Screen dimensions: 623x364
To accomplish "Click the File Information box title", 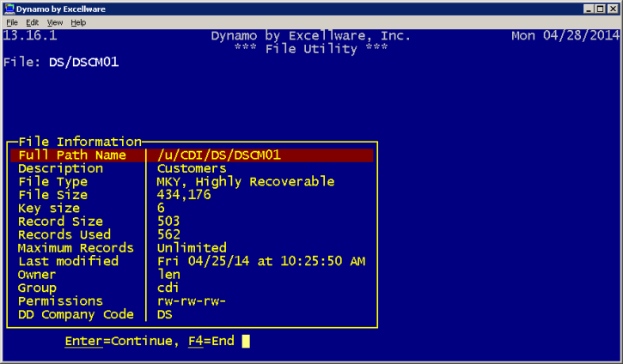I will pyautogui.click(x=80, y=142).
